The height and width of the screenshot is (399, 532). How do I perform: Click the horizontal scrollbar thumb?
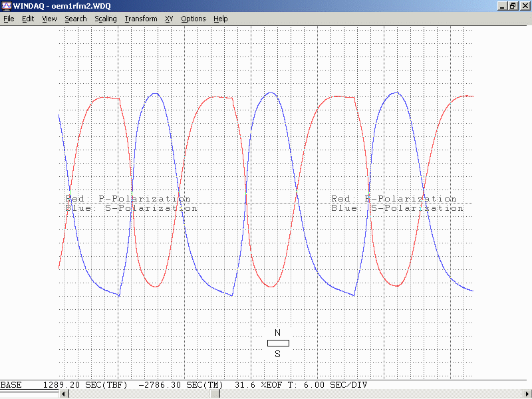click(215, 394)
